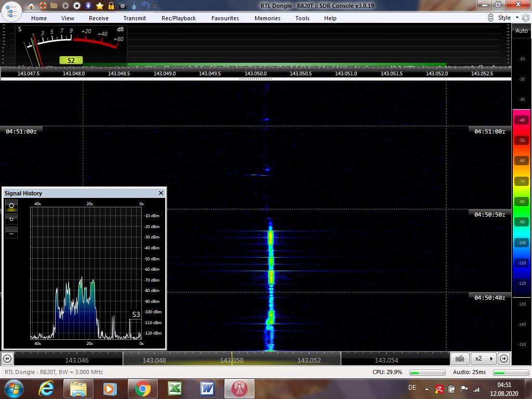Image resolution: width=532 pixels, height=399 pixels.
Task: Show hidden tray icons with the arrow
Action: (427, 389)
